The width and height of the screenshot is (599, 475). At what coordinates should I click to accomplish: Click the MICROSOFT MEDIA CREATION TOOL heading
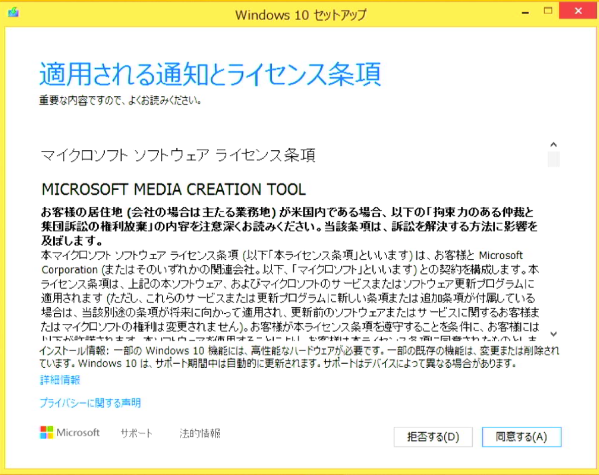pyautogui.click(x=174, y=190)
